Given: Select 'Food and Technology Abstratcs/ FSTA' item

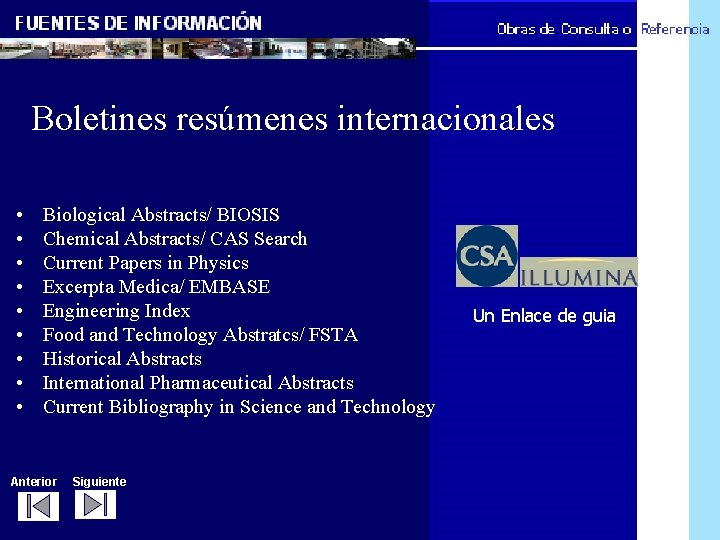Looking at the screenshot, I should 200,335.
